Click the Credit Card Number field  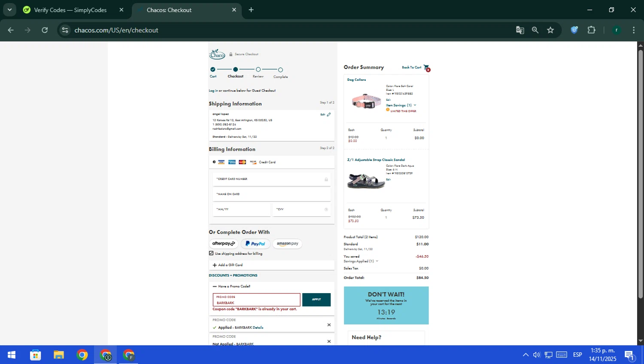[272, 179]
